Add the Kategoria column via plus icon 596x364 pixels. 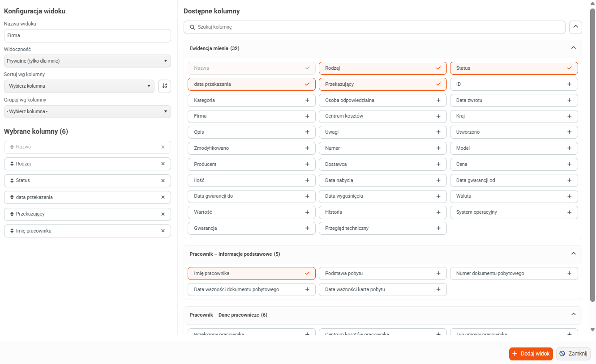[x=307, y=100]
